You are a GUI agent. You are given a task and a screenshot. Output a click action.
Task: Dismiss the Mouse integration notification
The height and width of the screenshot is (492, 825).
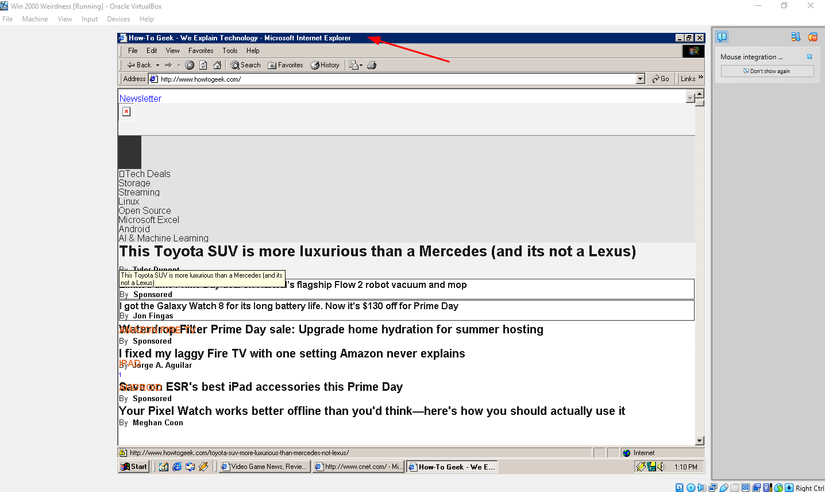pos(810,56)
